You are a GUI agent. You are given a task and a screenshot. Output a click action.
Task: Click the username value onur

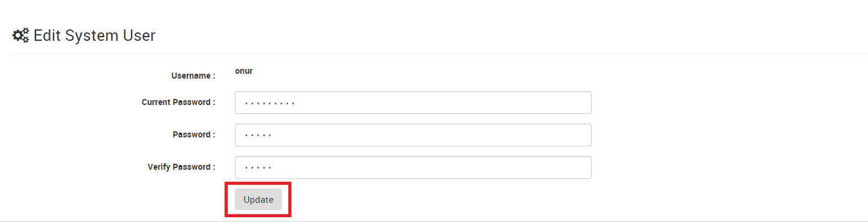pyautogui.click(x=244, y=71)
